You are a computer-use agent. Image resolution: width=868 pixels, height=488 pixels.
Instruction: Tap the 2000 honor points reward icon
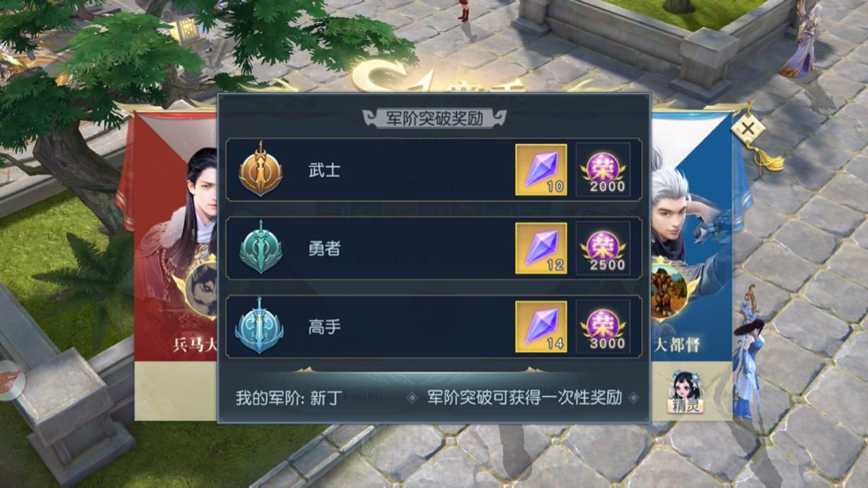tap(603, 170)
